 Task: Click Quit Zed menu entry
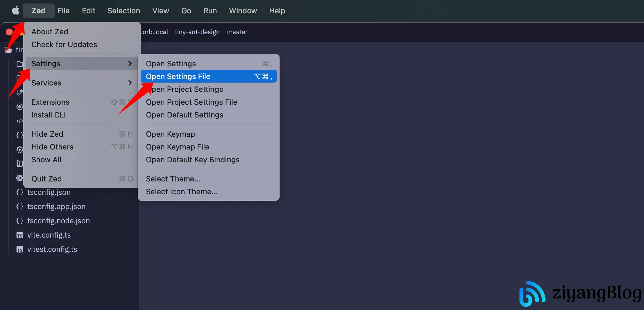46,179
